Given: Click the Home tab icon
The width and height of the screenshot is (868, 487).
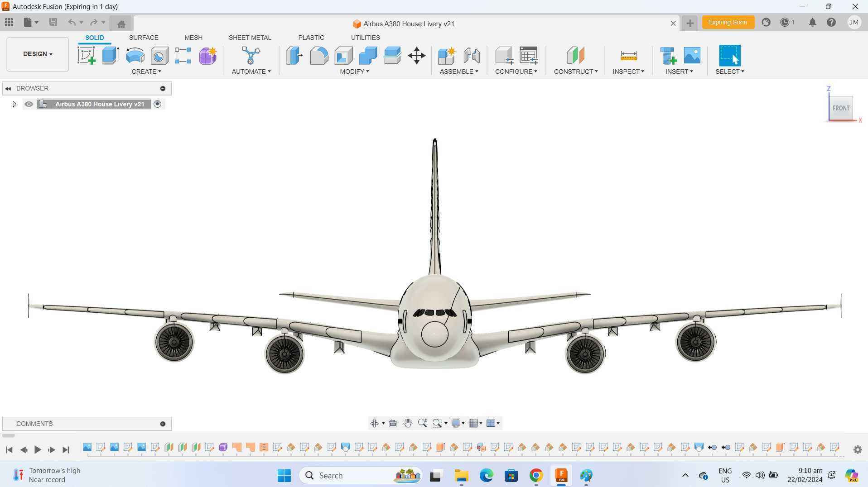Looking at the screenshot, I should [x=121, y=24].
